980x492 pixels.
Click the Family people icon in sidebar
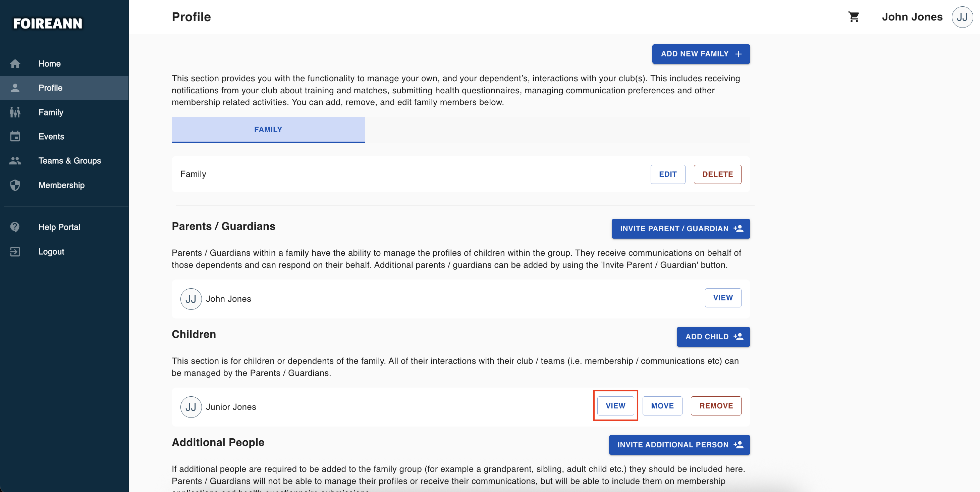pyautogui.click(x=15, y=112)
